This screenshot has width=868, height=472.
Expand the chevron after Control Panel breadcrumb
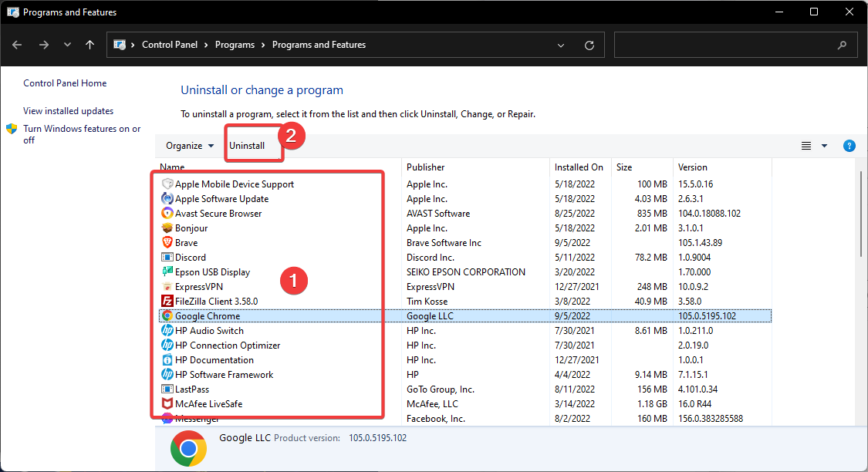click(206, 45)
